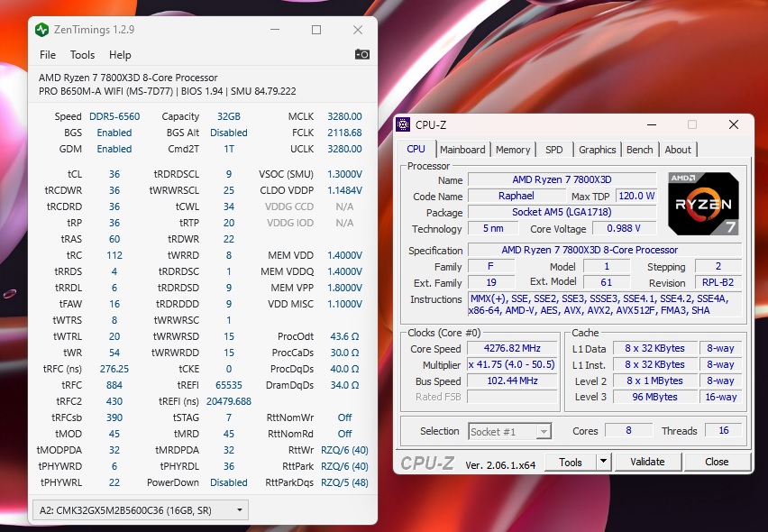Screen dimensions: 768x532
Task: Click the CPU-Z app icon in title bar
Action: tap(403, 124)
